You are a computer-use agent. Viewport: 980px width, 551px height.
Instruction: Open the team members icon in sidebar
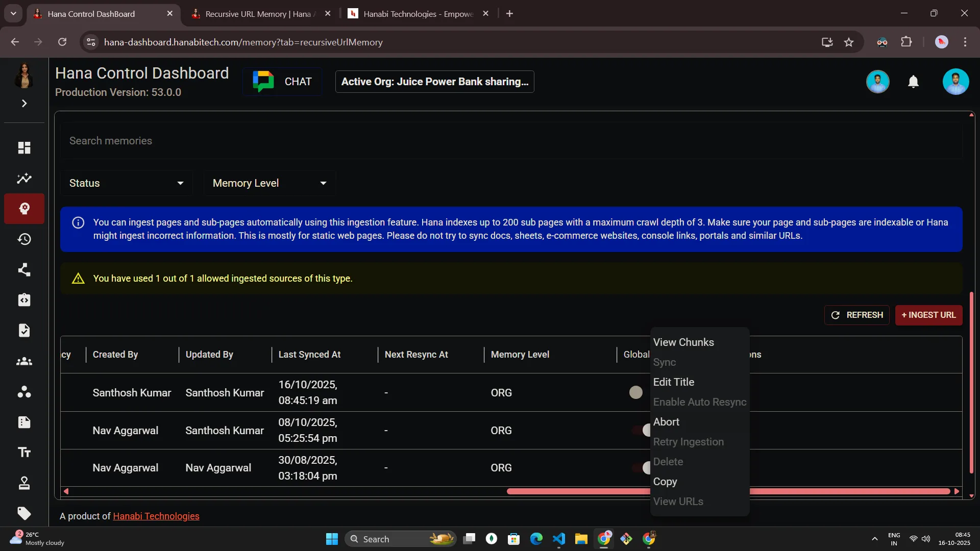[x=24, y=361]
